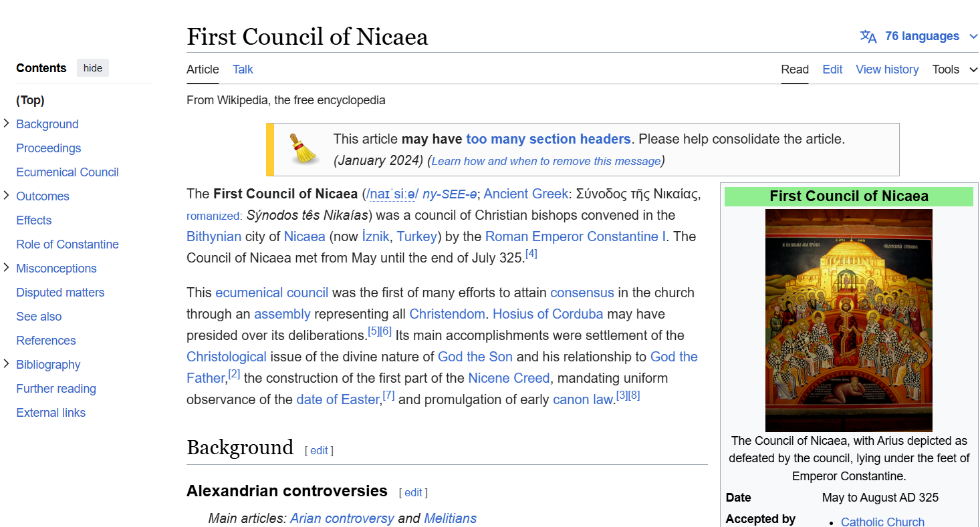
Task: Click citation reference [4]
Action: tap(531, 254)
